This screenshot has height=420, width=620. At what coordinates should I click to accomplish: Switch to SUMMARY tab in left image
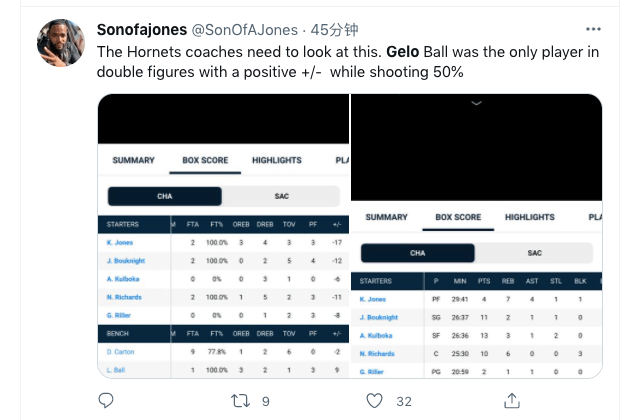click(x=133, y=160)
